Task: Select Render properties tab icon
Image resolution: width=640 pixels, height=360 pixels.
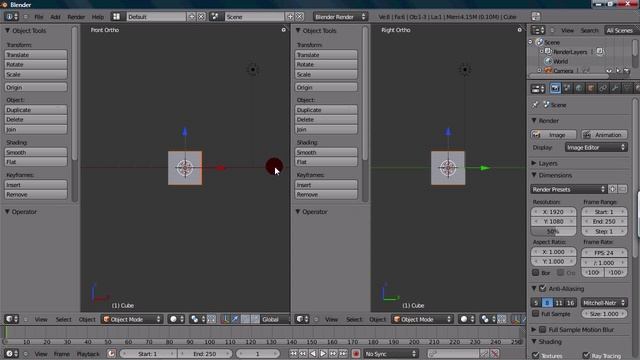Action: pyautogui.click(x=555, y=88)
